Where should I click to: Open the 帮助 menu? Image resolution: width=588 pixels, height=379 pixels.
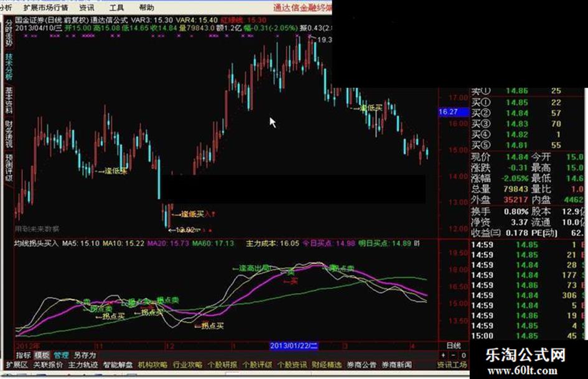pyautogui.click(x=146, y=7)
